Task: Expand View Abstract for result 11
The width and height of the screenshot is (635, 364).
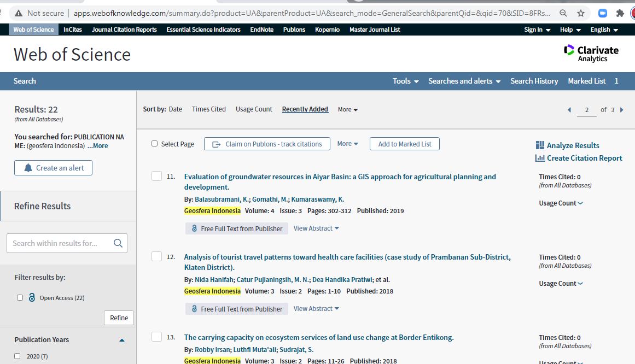Action: pos(316,228)
